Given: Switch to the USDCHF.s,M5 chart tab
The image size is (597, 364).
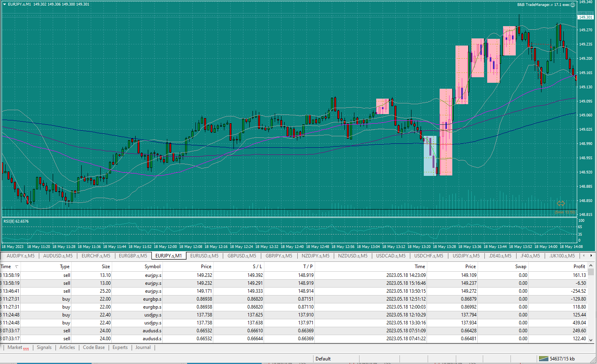Looking at the screenshot, I should click(429, 256).
